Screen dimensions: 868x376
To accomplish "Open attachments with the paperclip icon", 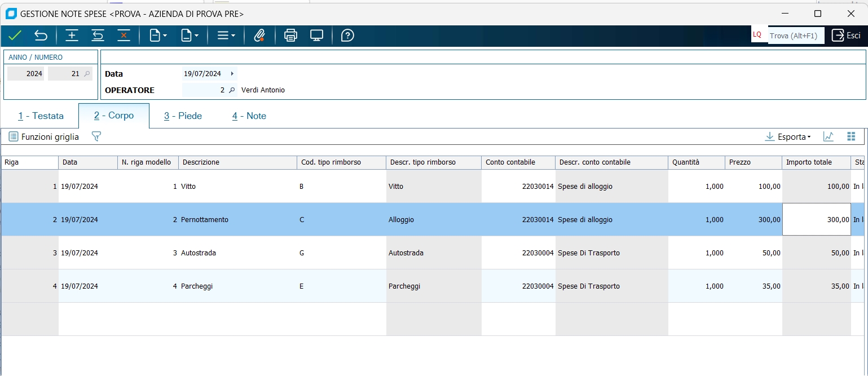I will (259, 36).
